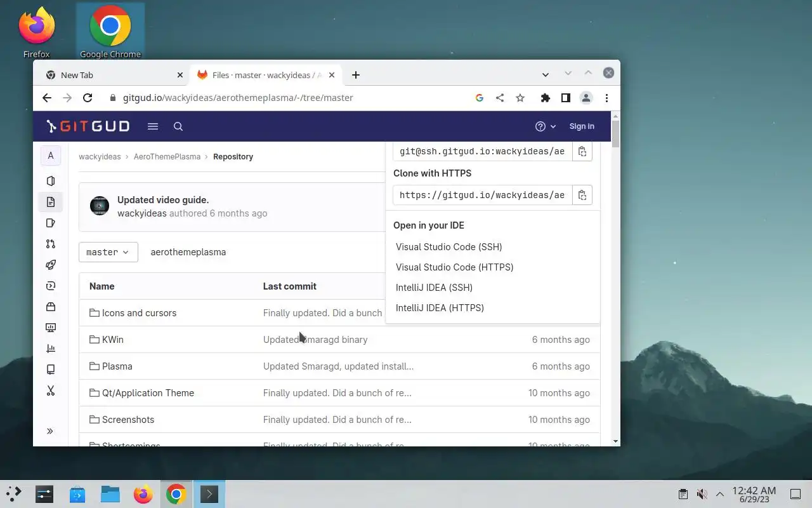The image size is (812, 508).
Task: Open the KWin folder
Action: [x=113, y=340]
